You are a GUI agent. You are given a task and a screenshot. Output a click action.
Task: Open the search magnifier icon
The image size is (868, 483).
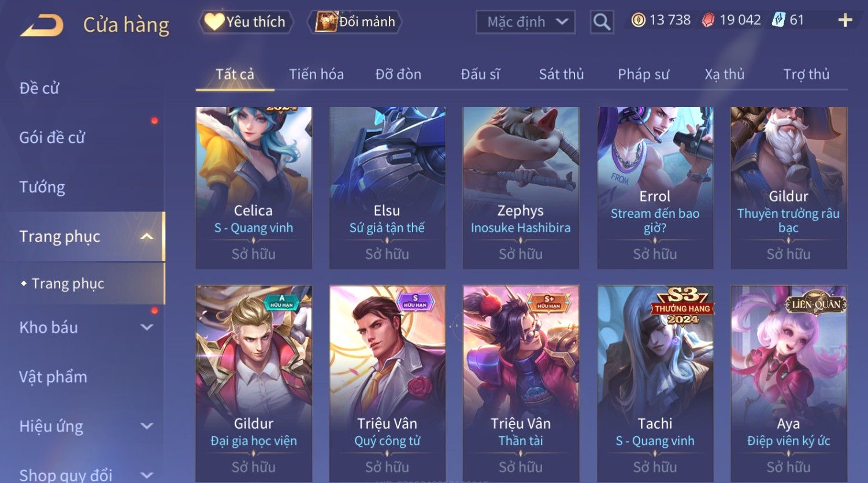coord(602,22)
